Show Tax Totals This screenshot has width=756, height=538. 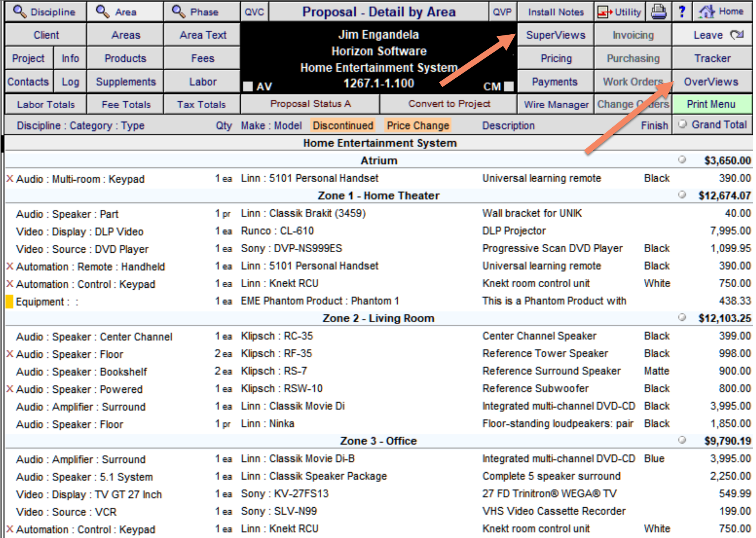[201, 104]
